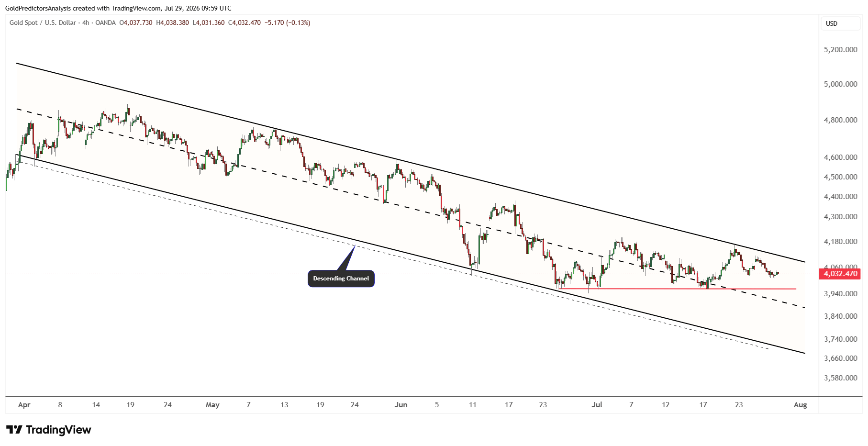868x446 pixels.
Task: Click the red horizontal support line
Action: [677, 289]
